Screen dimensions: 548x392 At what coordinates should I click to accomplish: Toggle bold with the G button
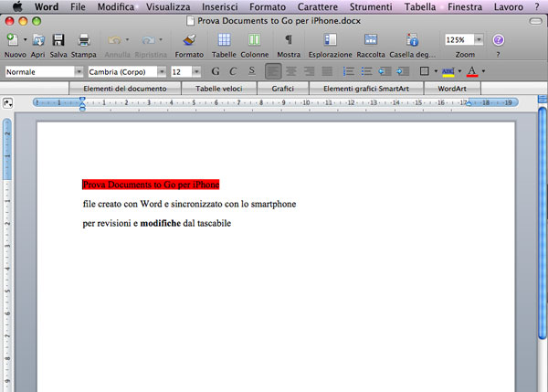tap(216, 71)
